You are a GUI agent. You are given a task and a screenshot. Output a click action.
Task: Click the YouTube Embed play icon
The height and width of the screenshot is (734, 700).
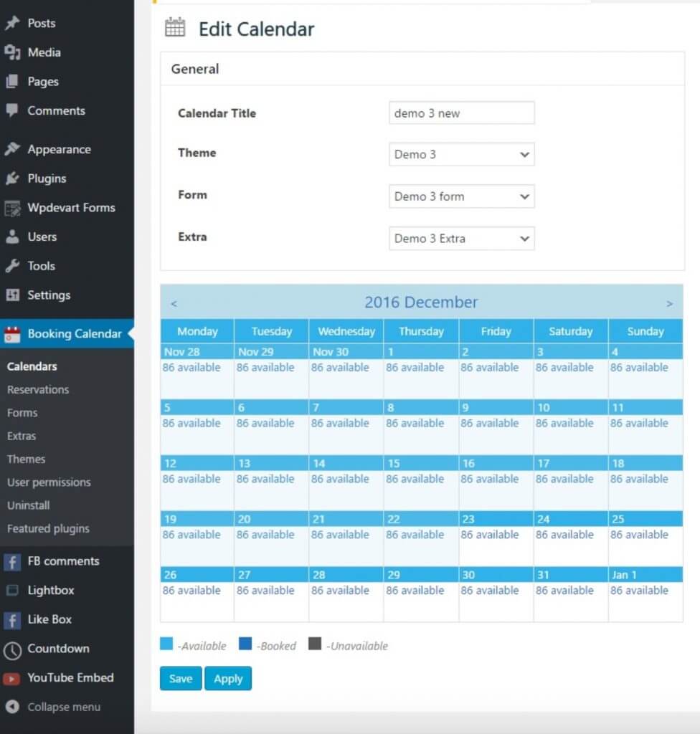point(12,677)
